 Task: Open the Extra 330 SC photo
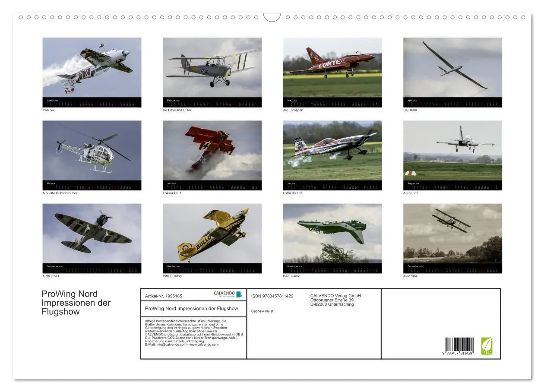pyautogui.click(x=332, y=150)
